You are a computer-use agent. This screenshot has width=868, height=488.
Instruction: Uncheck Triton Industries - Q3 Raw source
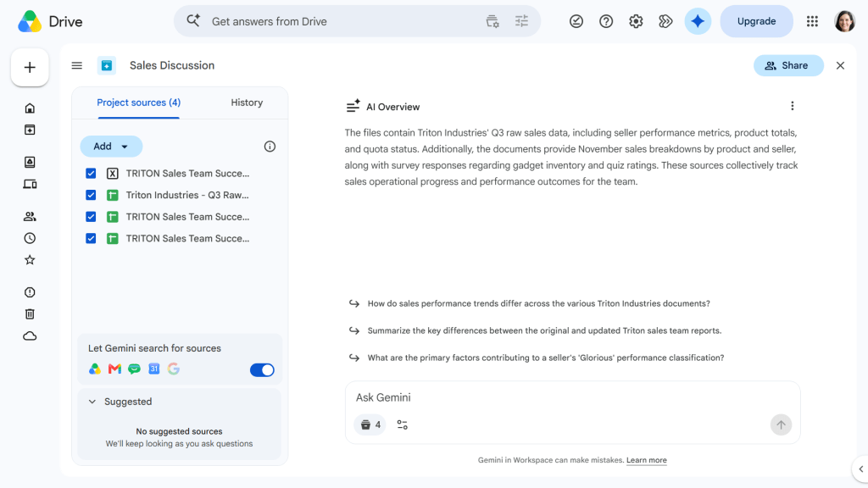click(91, 195)
